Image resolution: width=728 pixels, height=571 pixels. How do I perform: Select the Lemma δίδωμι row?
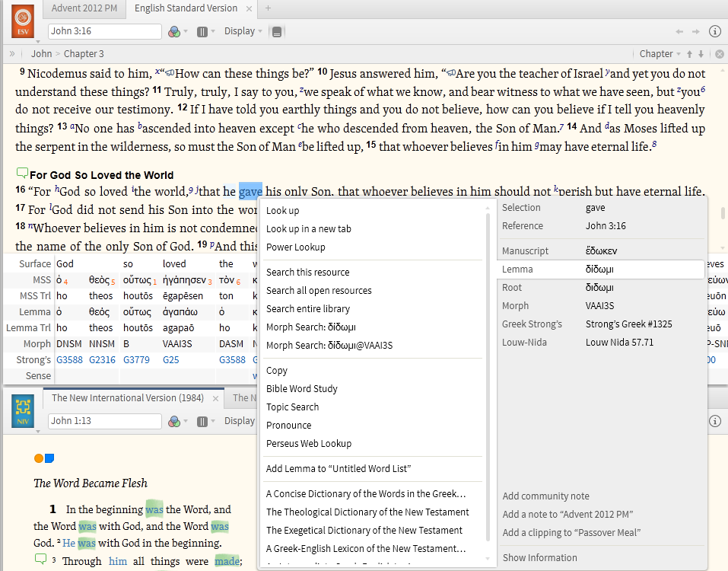coord(601,270)
